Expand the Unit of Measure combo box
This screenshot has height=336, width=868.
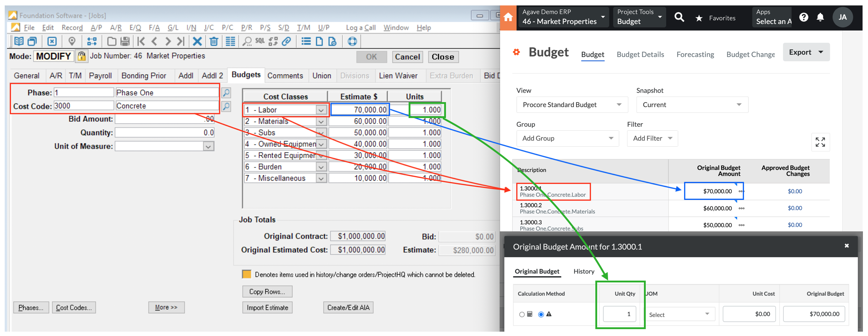point(208,147)
